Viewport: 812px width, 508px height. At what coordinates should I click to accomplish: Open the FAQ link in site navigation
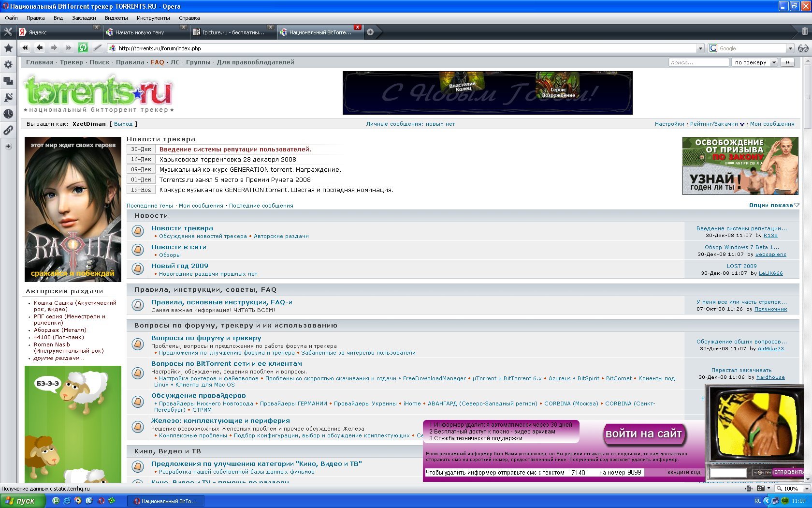158,62
